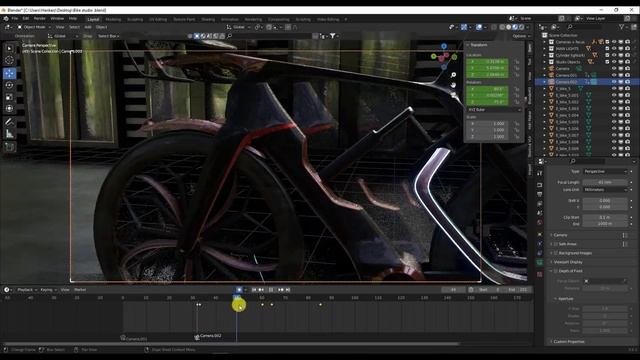The width and height of the screenshot is (640, 360).
Task: Switch to Compositing workspace tab
Action: pyautogui.click(x=279, y=19)
